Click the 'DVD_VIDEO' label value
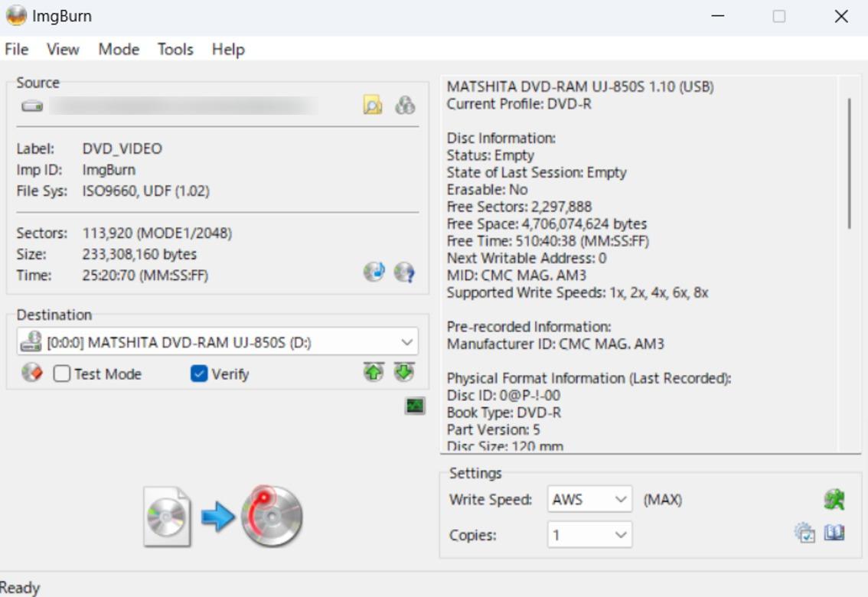Viewport: 868px width, 597px height. (122, 148)
